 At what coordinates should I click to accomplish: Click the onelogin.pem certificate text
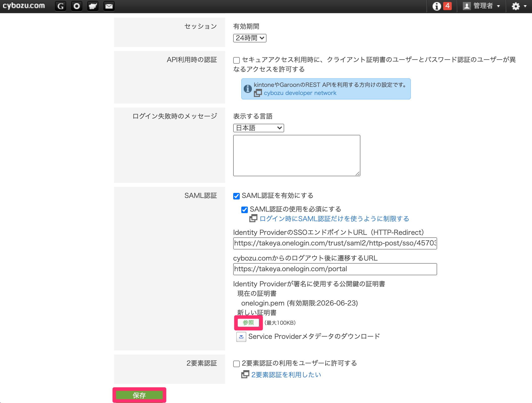[x=300, y=303]
